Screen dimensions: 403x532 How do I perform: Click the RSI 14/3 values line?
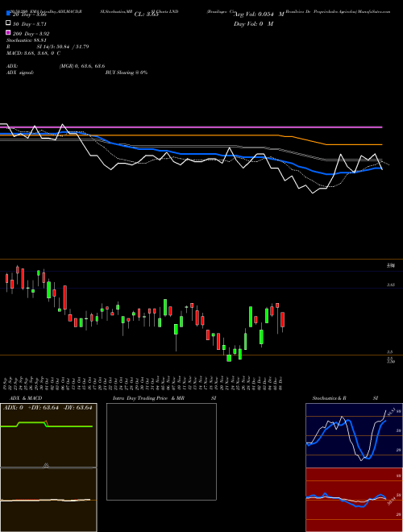[48, 47]
